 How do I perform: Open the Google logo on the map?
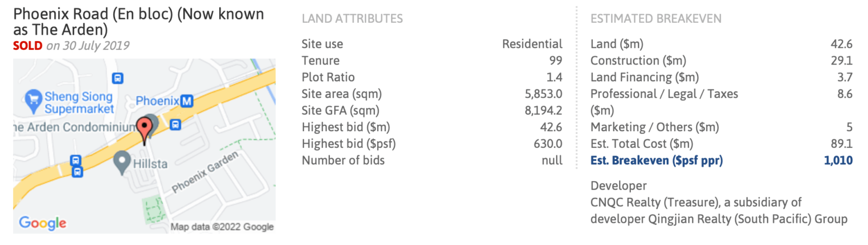pos(42,223)
